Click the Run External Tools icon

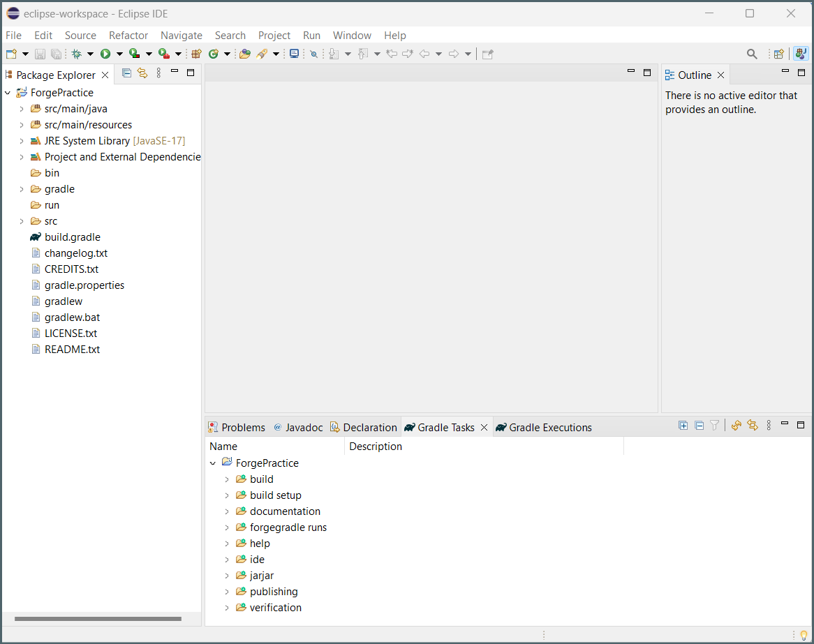[x=164, y=54]
